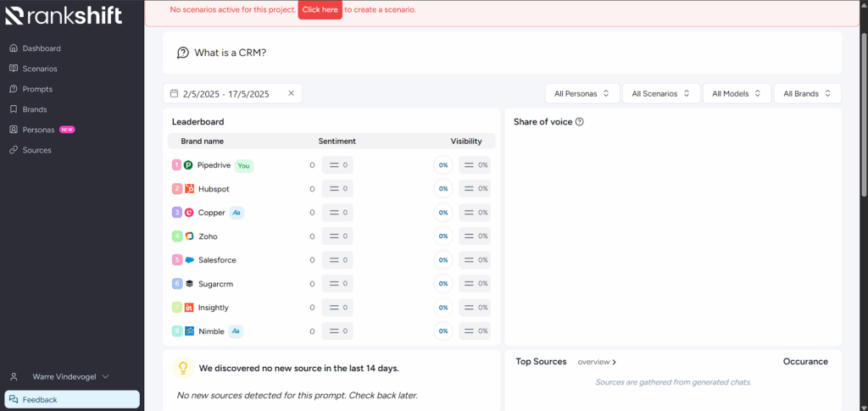The image size is (868, 411).
Task: Open the All Personas dropdown
Action: click(582, 93)
